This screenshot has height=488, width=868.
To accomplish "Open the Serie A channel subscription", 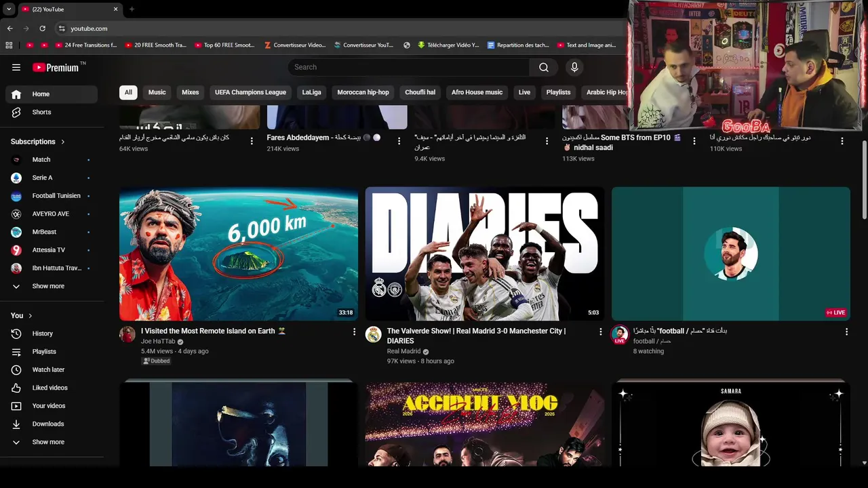I will [x=52, y=178].
